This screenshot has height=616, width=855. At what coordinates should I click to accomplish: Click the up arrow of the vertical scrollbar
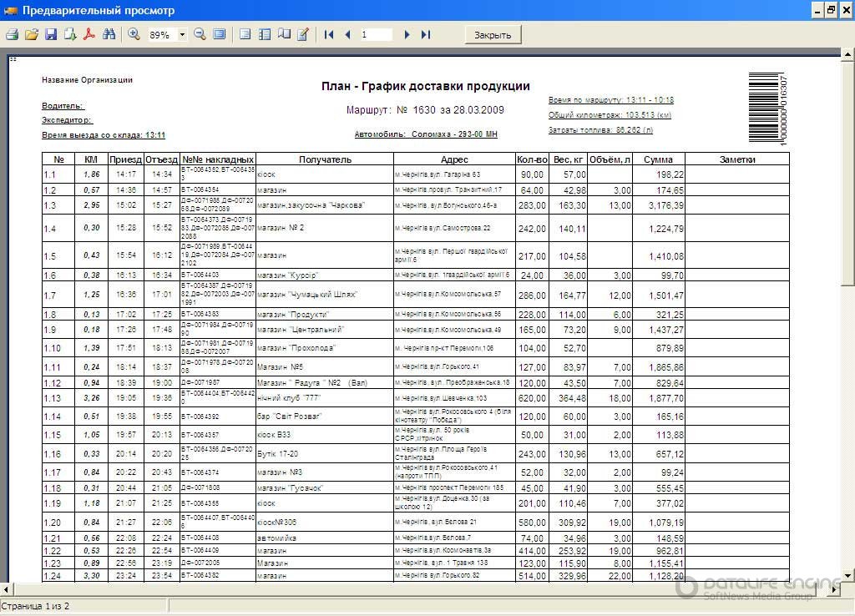tap(848, 54)
